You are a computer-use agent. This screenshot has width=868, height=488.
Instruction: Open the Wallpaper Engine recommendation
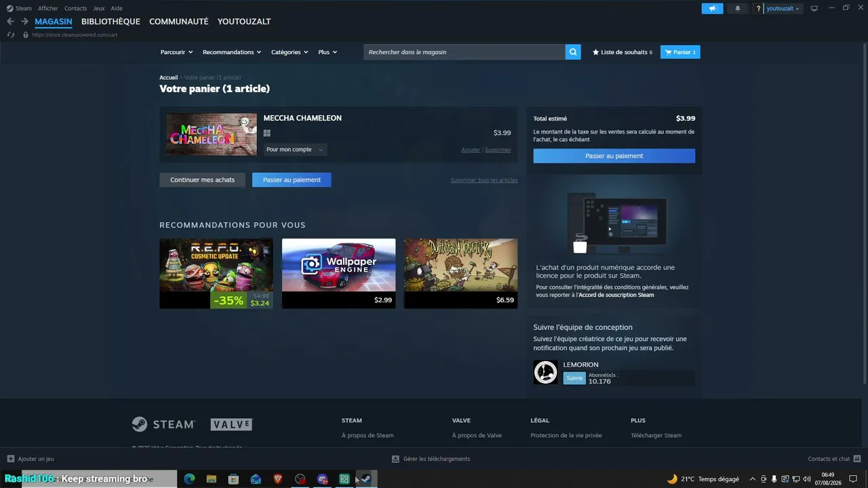[338, 273]
